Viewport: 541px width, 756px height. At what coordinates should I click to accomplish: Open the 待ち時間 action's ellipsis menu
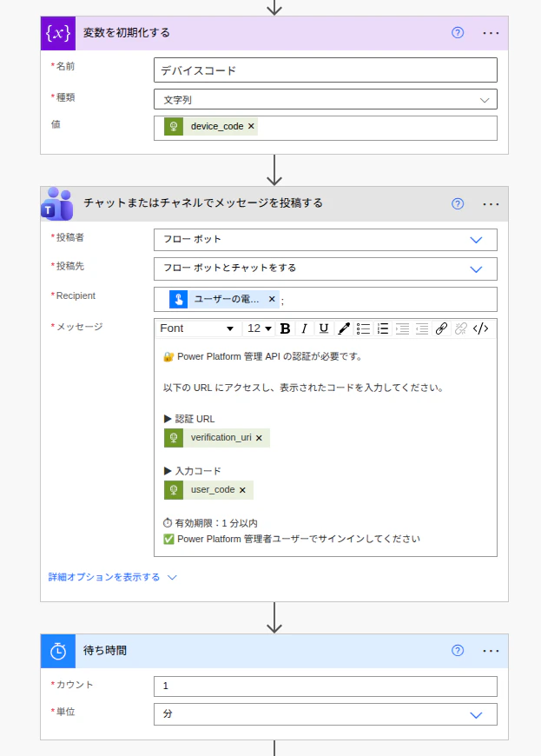point(491,650)
